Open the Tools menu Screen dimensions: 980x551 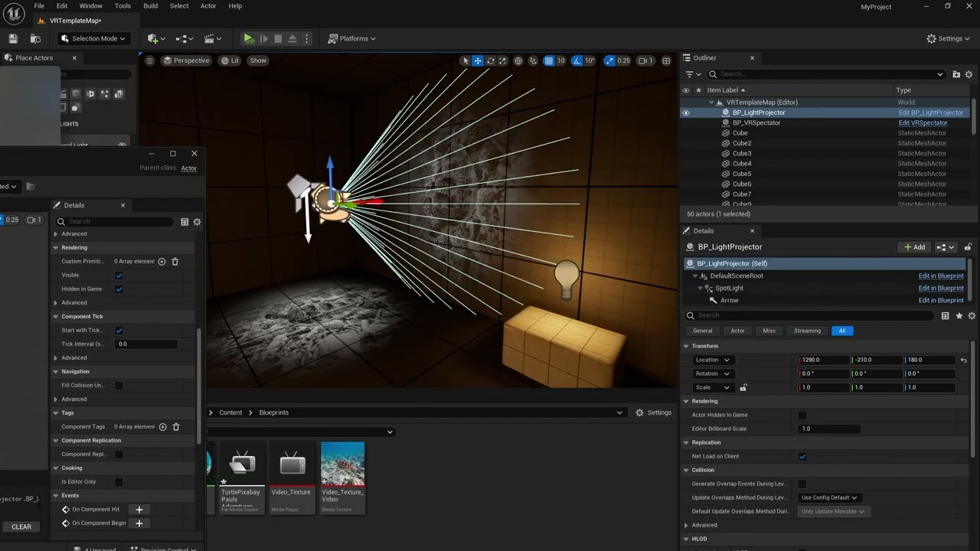tap(122, 6)
